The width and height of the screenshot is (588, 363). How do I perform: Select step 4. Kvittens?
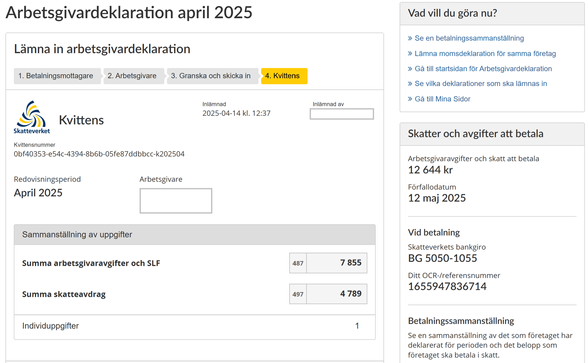[284, 76]
